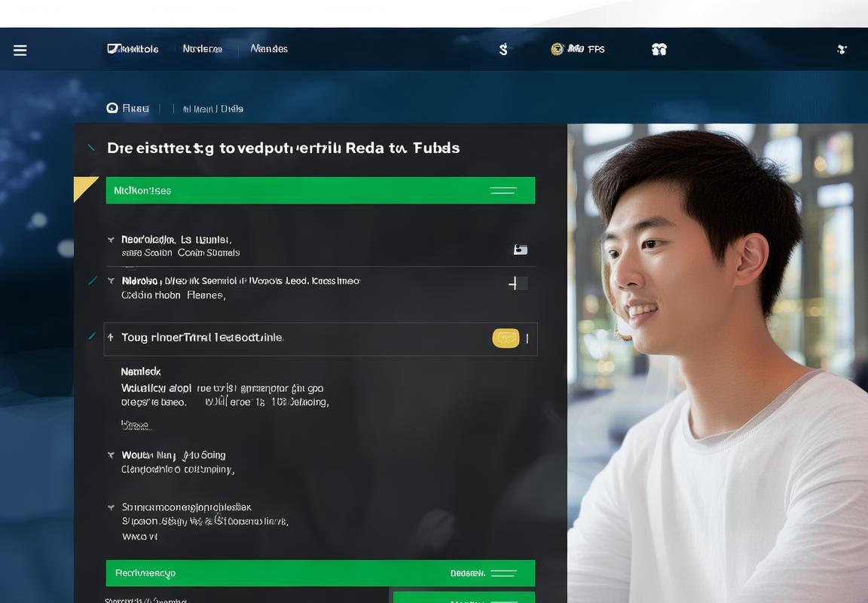Click the gold coin icon near 'FPS'
This screenshot has width=868, height=603.
(x=557, y=49)
